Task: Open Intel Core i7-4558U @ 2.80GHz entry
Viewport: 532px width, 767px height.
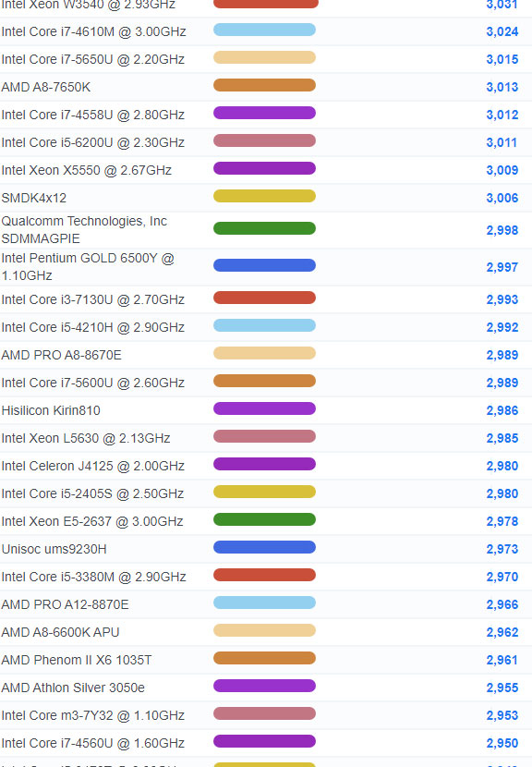Action: tap(93, 115)
